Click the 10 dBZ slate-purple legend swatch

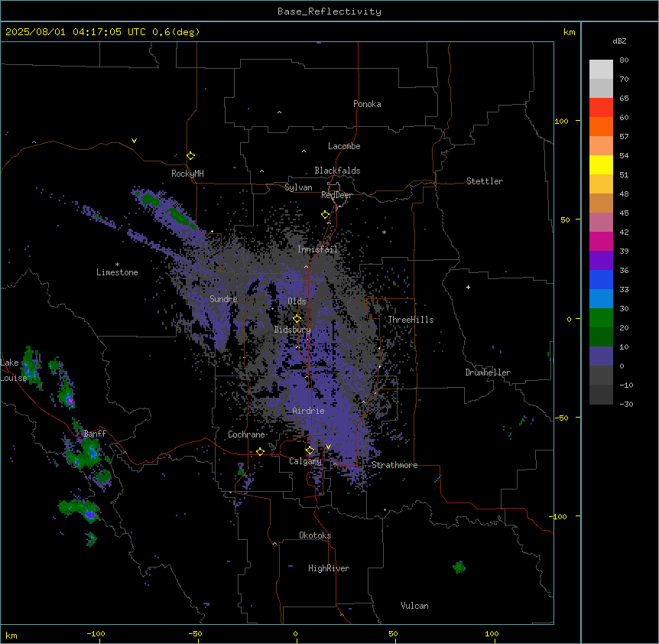click(x=601, y=356)
